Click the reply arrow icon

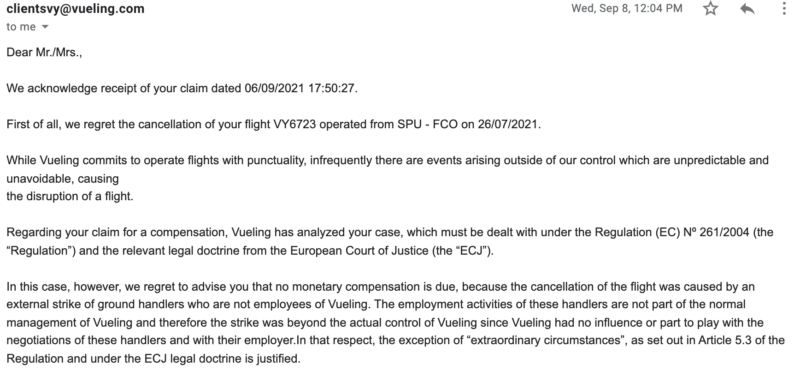(x=747, y=9)
